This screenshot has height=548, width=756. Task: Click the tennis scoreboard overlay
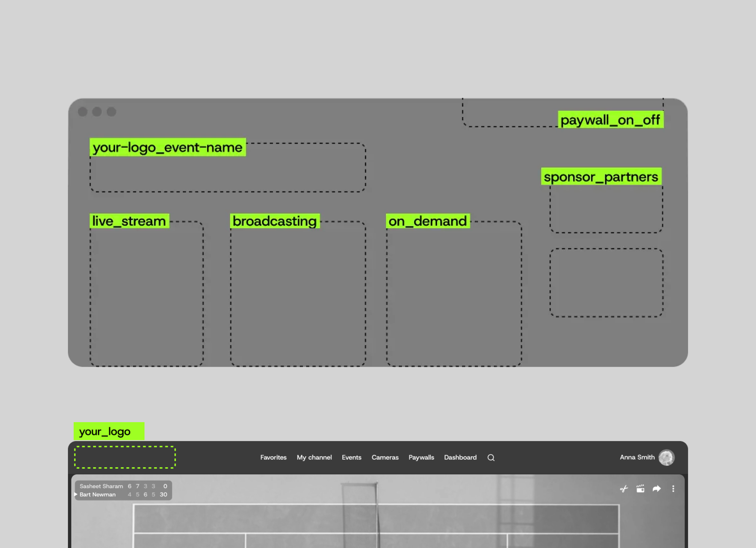[x=123, y=490]
